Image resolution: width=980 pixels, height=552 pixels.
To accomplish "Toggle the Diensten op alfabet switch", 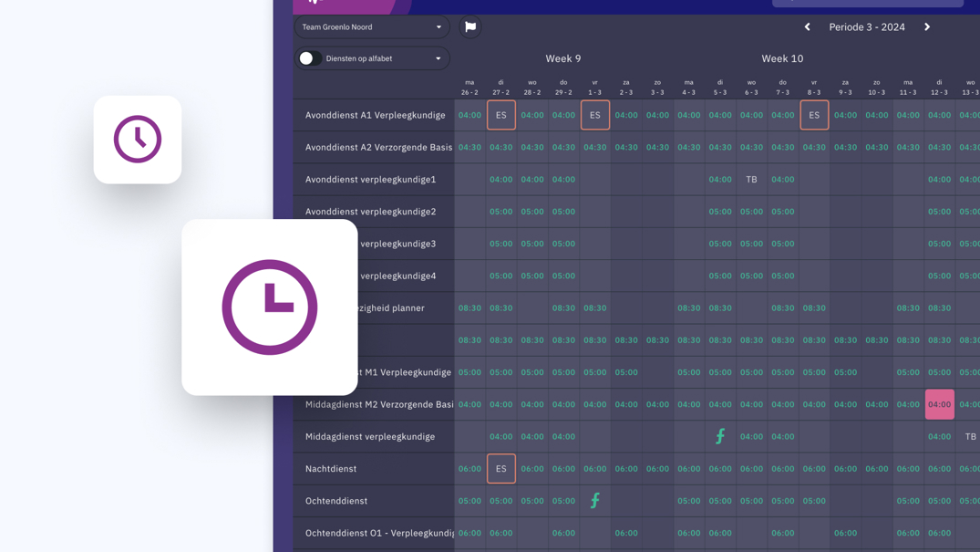I will pyautogui.click(x=308, y=58).
